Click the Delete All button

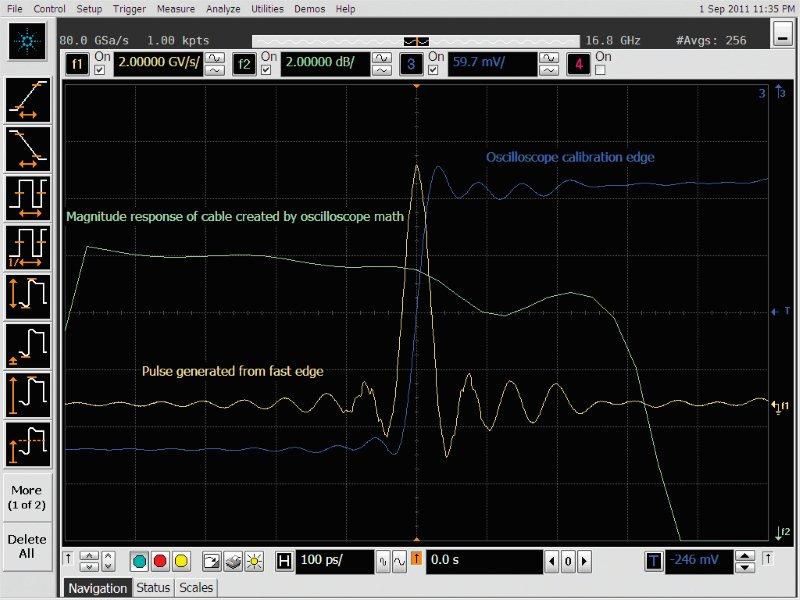28,547
